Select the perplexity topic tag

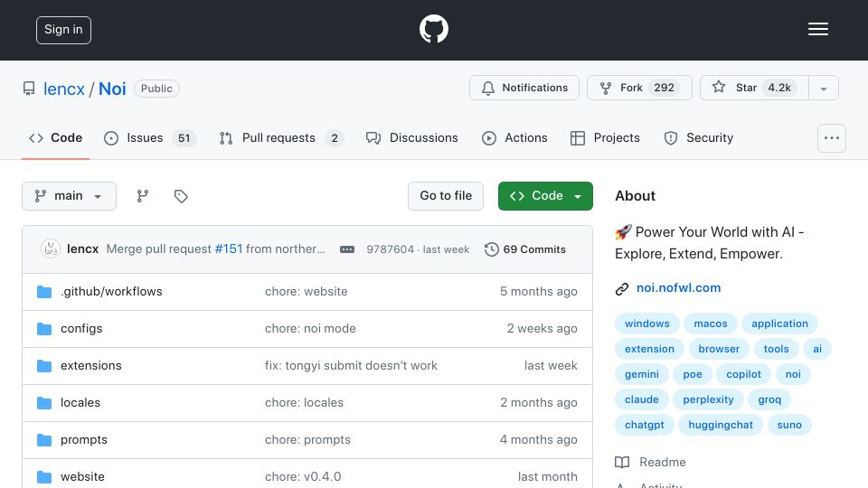[x=708, y=399]
